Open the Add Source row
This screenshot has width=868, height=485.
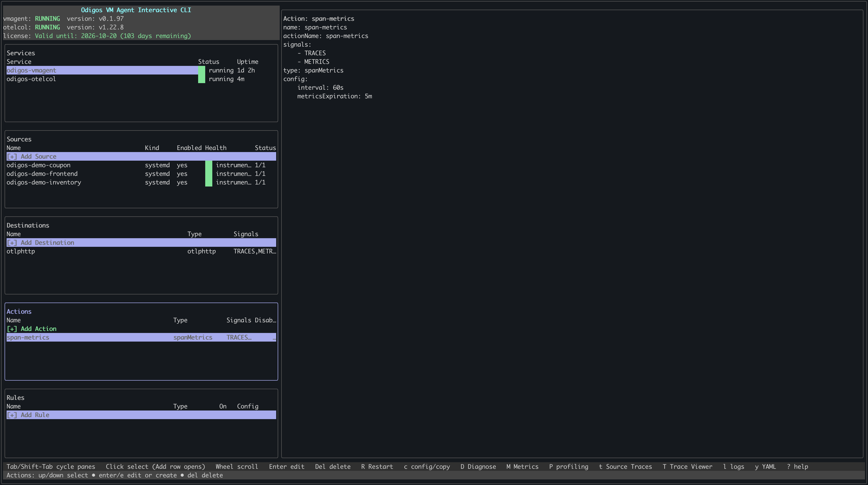[141, 156]
